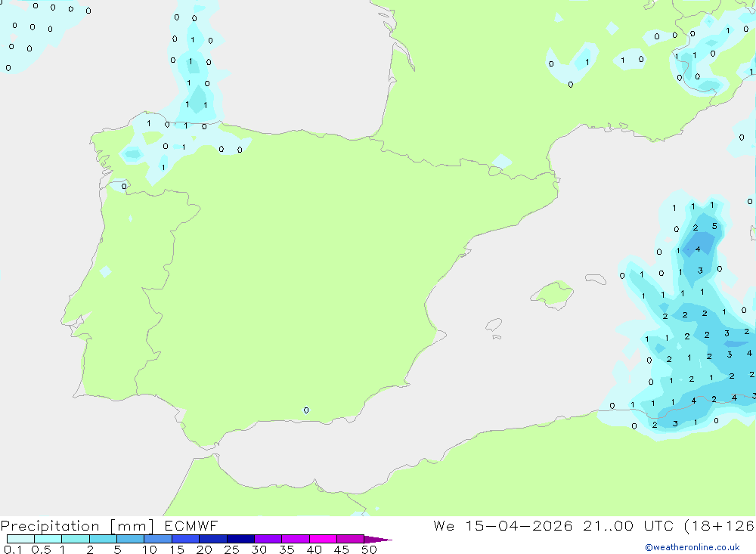Click the '0.1' legend scale label
Screen dimensions: 756x554
[13, 549]
